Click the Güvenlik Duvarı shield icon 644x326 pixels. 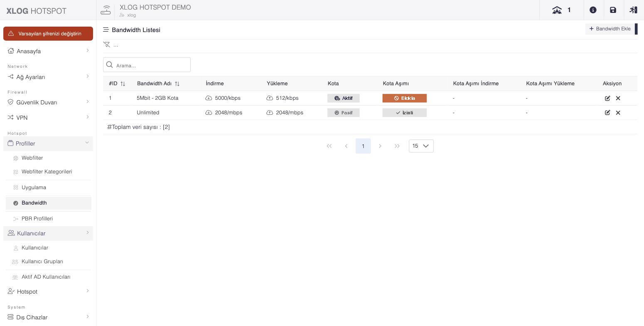[x=11, y=102]
